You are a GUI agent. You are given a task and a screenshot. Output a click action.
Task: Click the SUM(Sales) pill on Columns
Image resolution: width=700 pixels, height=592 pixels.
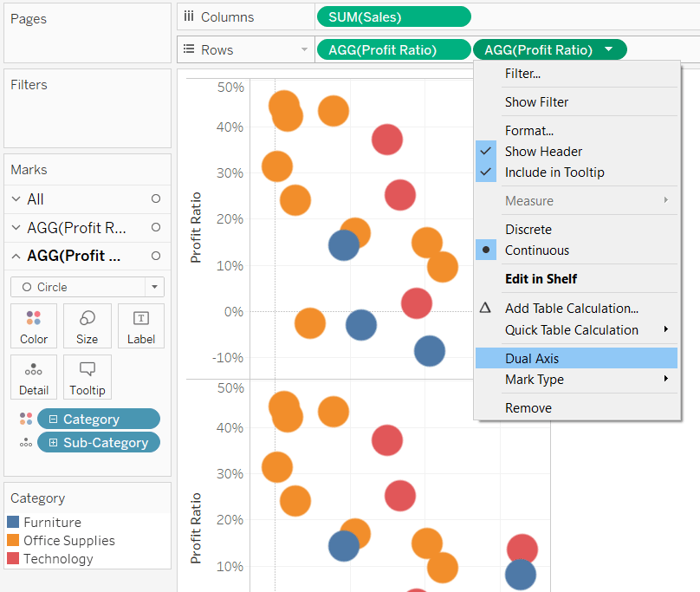click(x=394, y=16)
